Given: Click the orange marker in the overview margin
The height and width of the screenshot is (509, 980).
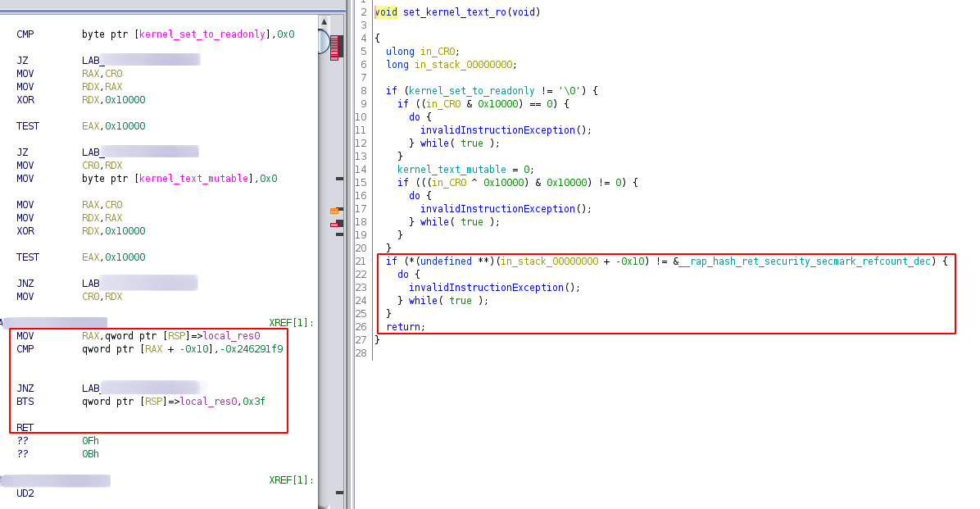Looking at the screenshot, I should (x=334, y=211).
